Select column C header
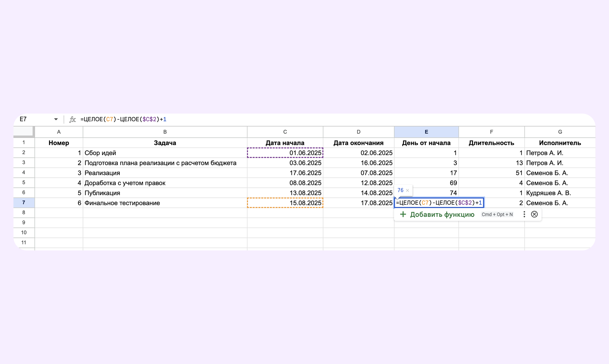609x364 pixels. pos(285,132)
